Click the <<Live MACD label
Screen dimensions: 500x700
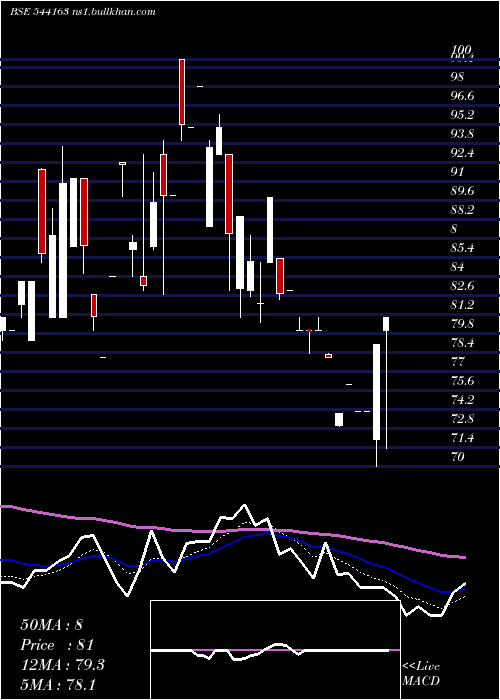tap(421, 673)
